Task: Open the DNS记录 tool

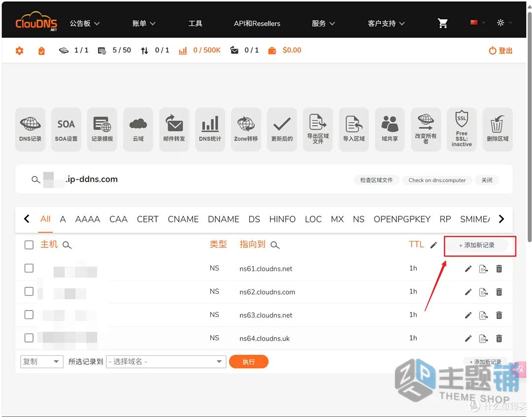Action: (x=30, y=129)
